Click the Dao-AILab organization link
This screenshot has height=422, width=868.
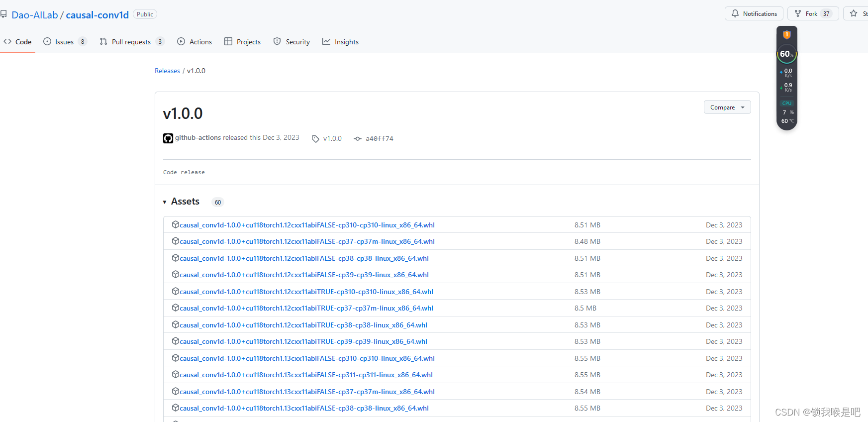[x=35, y=15]
